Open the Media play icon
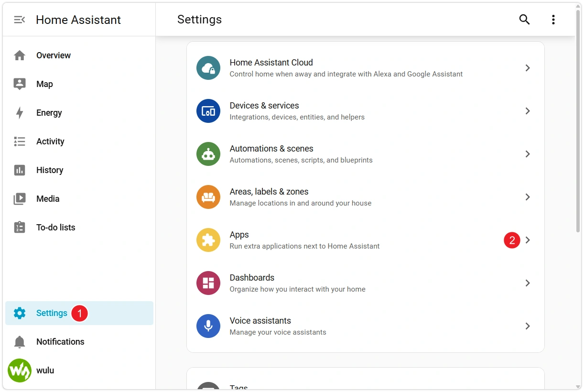Screen dimensions: 584x392 (20, 199)
